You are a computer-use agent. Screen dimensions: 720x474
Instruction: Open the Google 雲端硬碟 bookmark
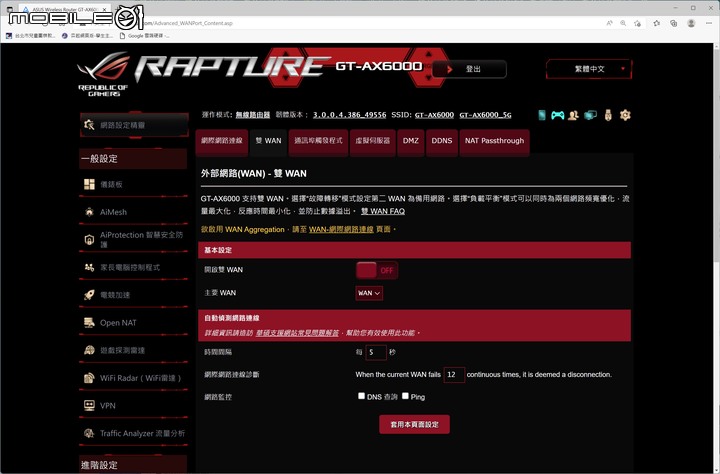pyautogui.click(x=145, y=36)
